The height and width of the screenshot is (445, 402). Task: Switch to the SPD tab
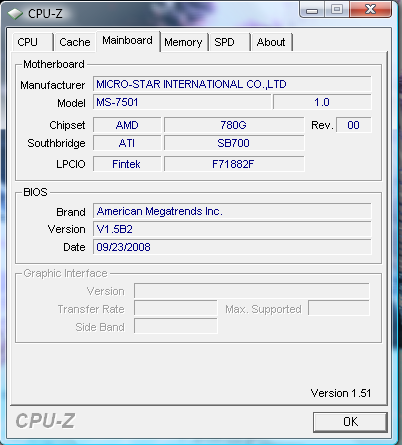[229, 42]
